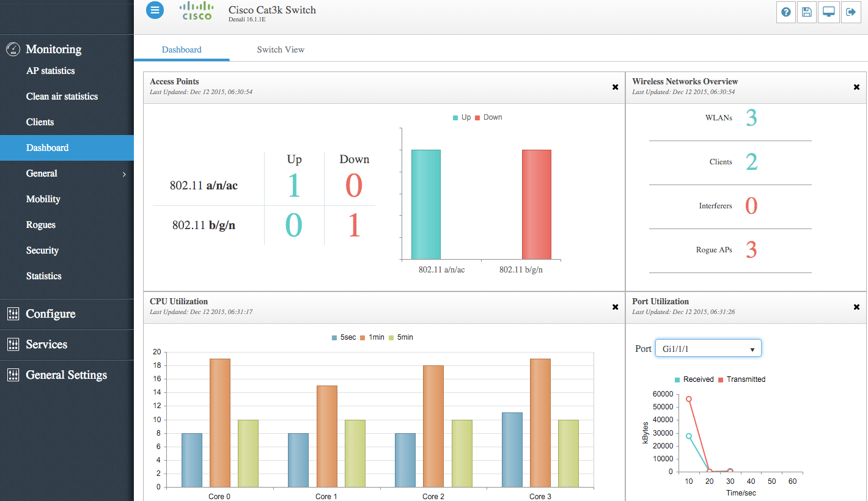Log out using the exit arrow icon

(850, 12)
